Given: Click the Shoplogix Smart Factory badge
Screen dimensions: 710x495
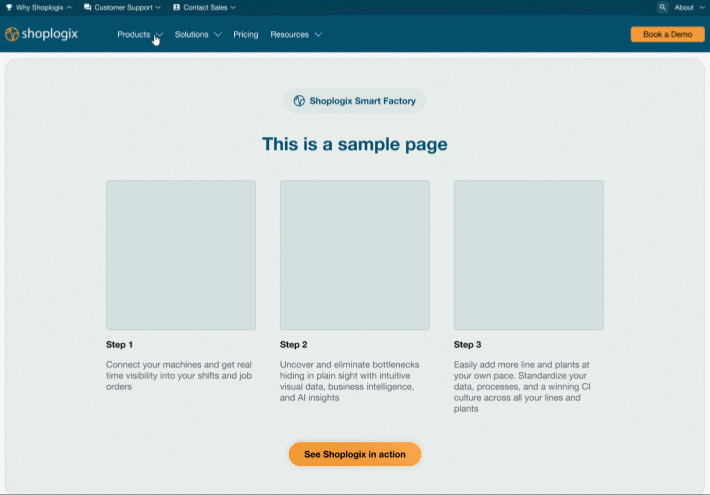Looking at the screenshot, I should click(355, 101).
